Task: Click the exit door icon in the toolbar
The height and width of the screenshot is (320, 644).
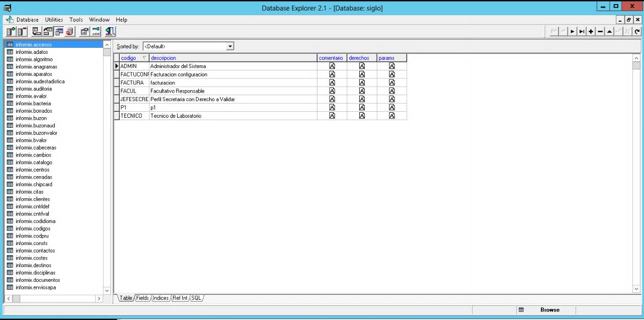Action: pos(111,32)
